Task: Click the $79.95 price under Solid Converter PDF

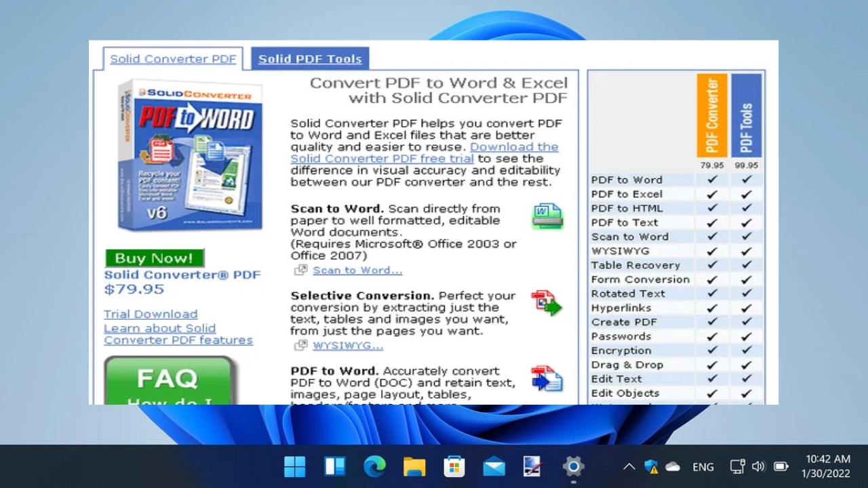Action: [134, 289]
